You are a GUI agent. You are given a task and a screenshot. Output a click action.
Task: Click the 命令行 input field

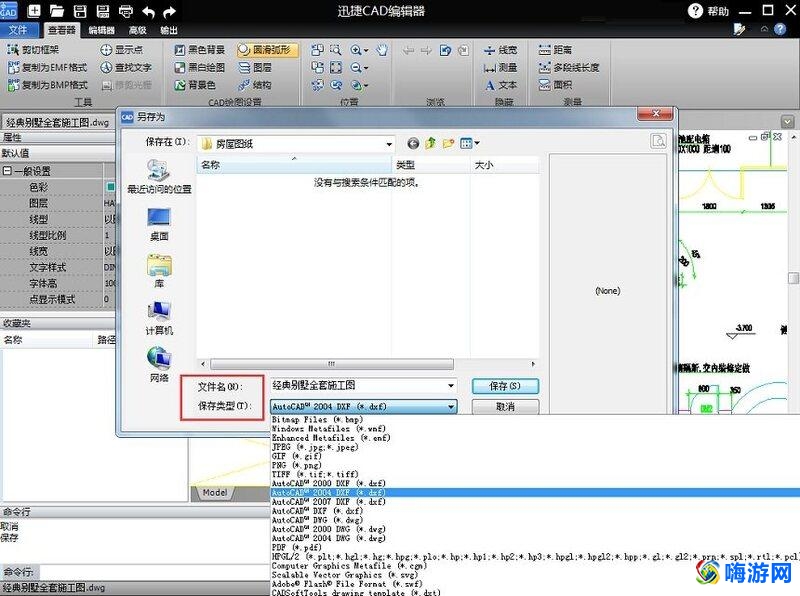(x=154, y=572)
